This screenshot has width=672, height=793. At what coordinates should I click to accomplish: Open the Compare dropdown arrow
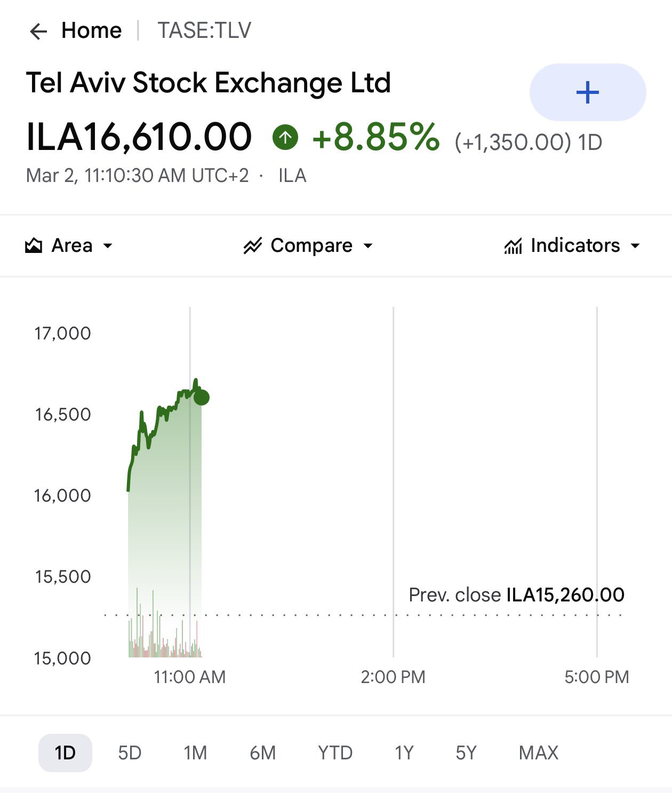point(368,246)
